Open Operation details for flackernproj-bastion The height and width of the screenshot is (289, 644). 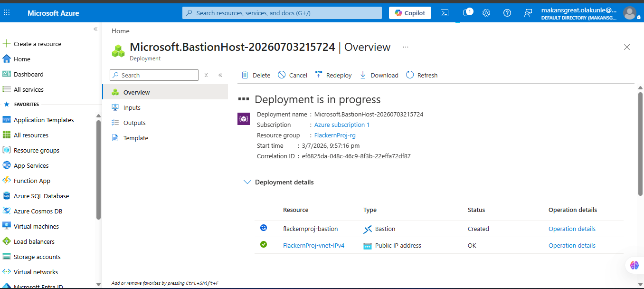pos(572,229)
